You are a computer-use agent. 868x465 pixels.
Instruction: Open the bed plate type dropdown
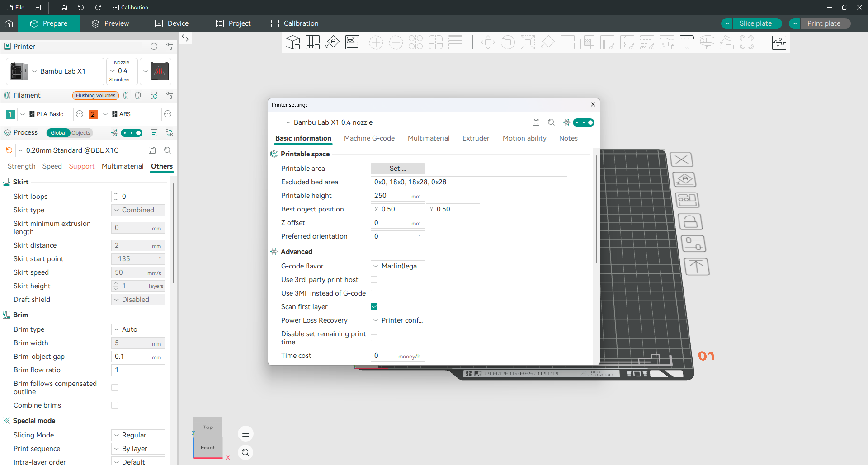tap(156, 71)
